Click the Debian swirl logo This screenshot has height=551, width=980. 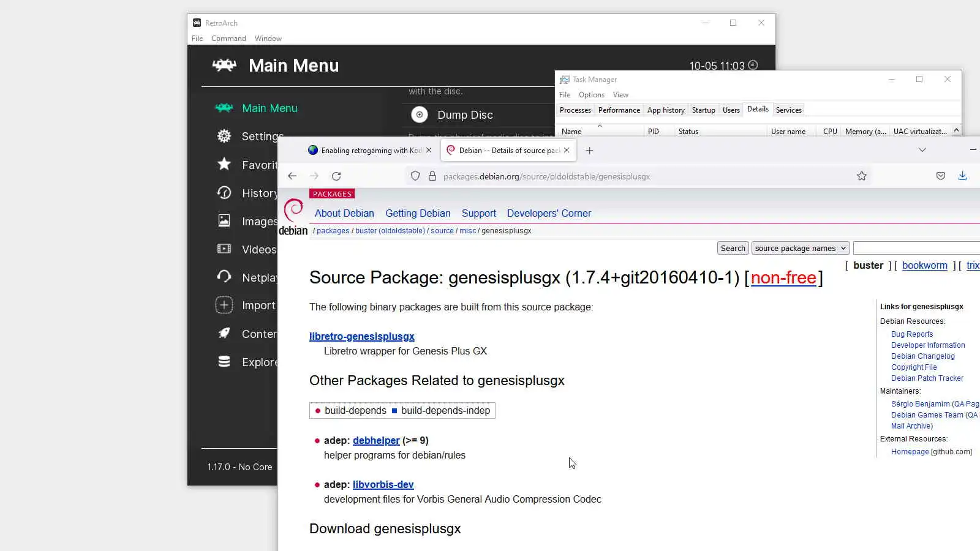(x=293, y=210)
